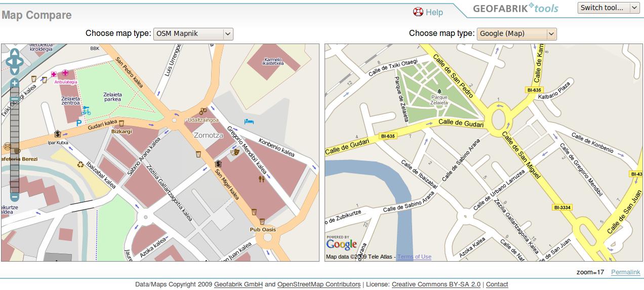Click the BI-635 shield near Kalbario Plaza
This screenshot has width=644, height=290.
point(535,90)
